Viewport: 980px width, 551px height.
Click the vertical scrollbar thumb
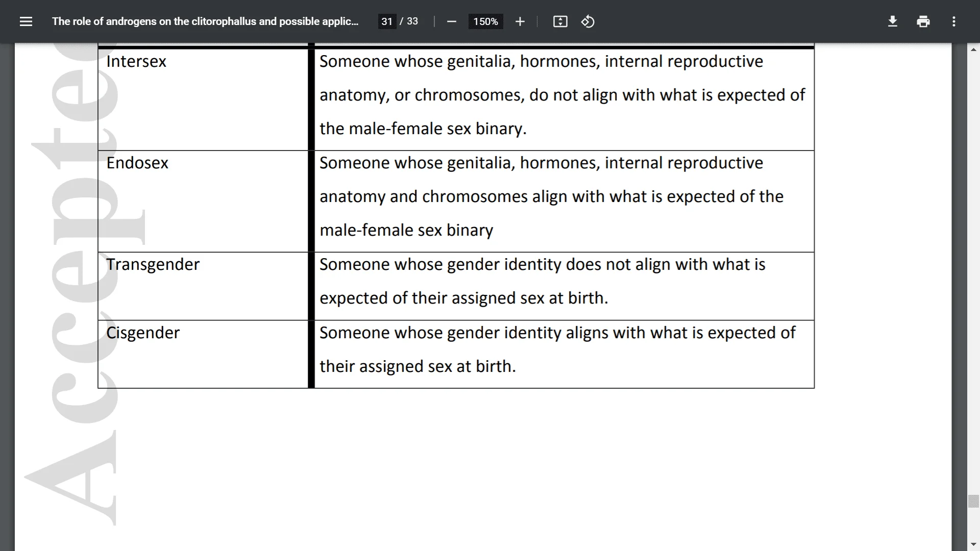[x=973, y=502]
